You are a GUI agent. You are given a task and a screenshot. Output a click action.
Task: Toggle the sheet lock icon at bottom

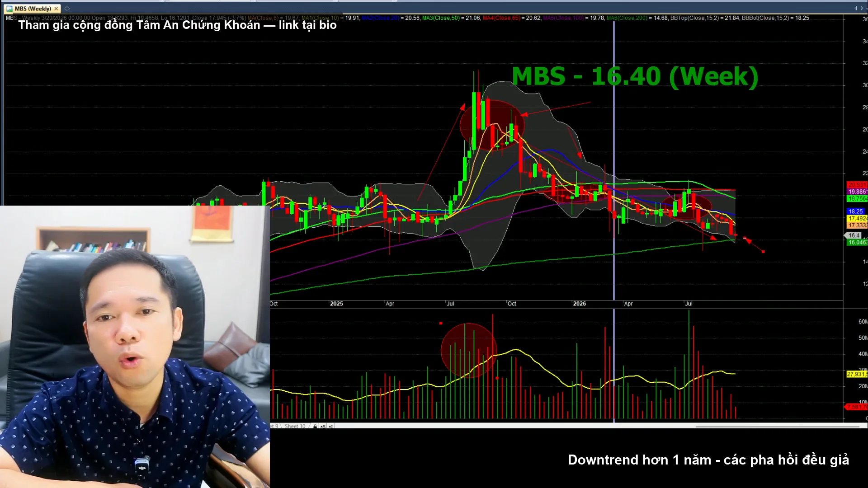315,426
